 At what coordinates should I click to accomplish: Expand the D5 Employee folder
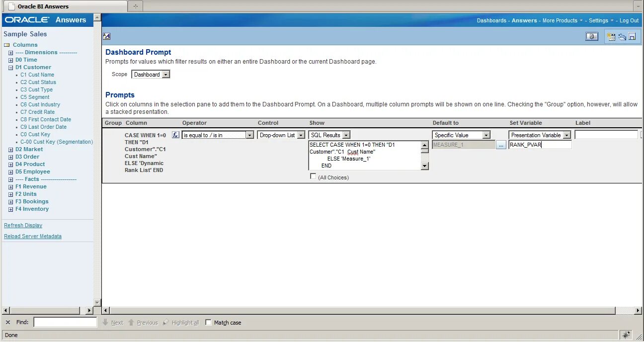(11, 171)
